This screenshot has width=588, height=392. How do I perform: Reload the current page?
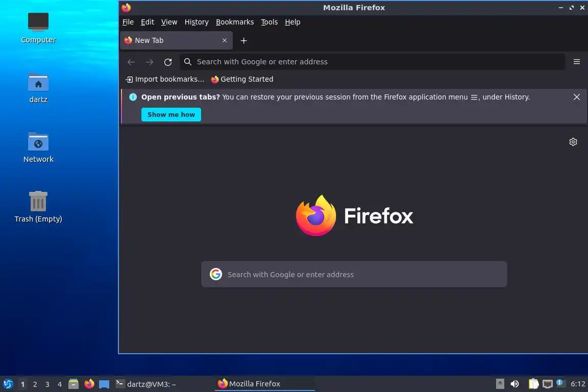point(168,62)
